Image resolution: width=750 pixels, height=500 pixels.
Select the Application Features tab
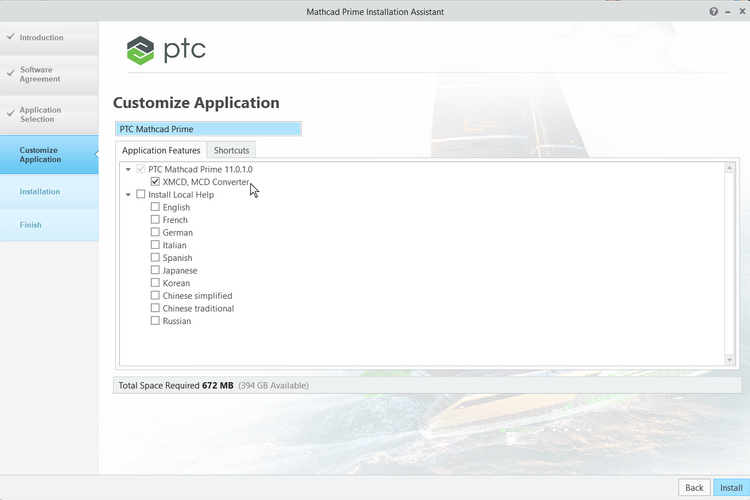tap(161, 150)
